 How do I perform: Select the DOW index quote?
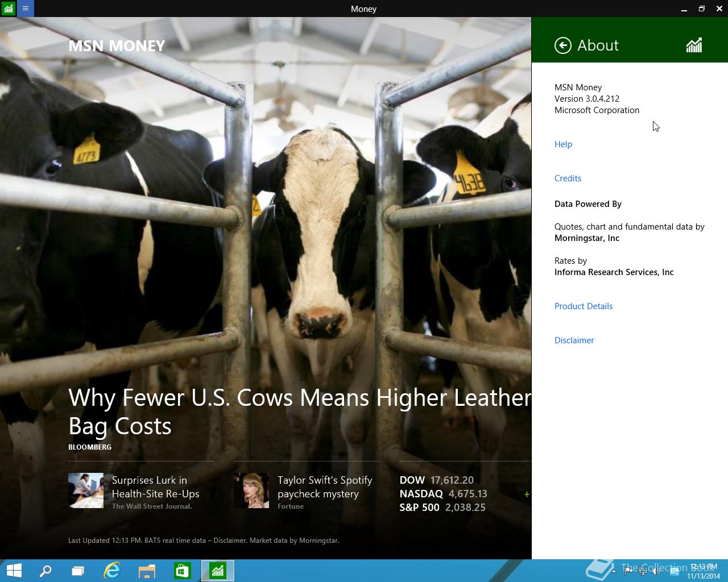point(437,480)
